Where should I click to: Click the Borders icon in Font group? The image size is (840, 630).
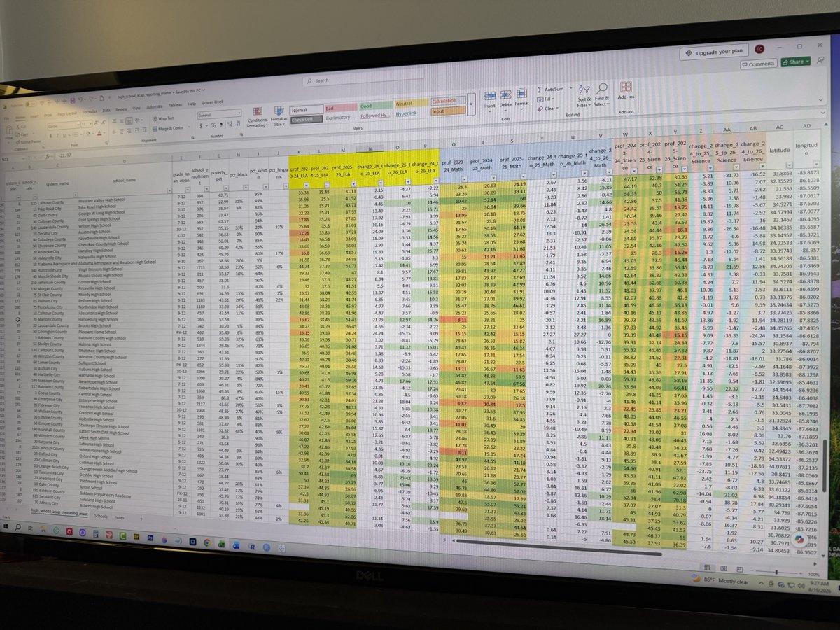pos(76,134)
